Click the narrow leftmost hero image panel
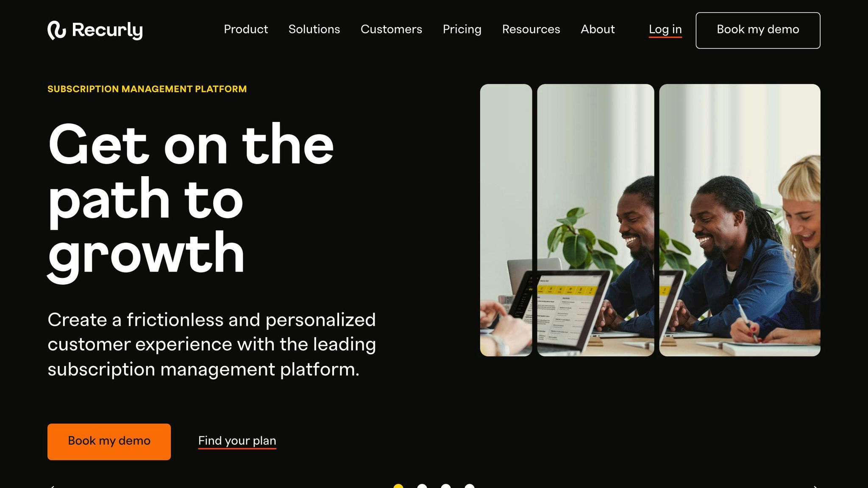This screenshot has height=488, width=868. pyautogui.click(x=506, y=220)
